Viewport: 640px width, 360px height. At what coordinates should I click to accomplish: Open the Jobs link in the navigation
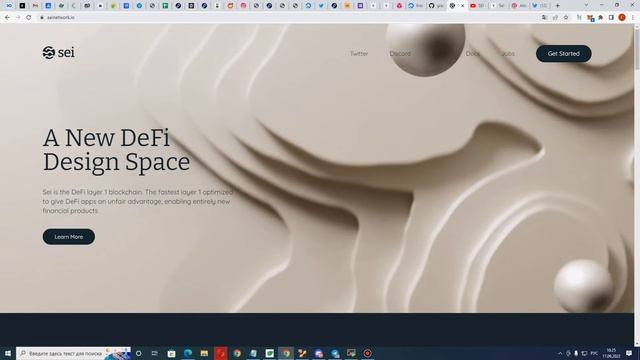(508, 53)
